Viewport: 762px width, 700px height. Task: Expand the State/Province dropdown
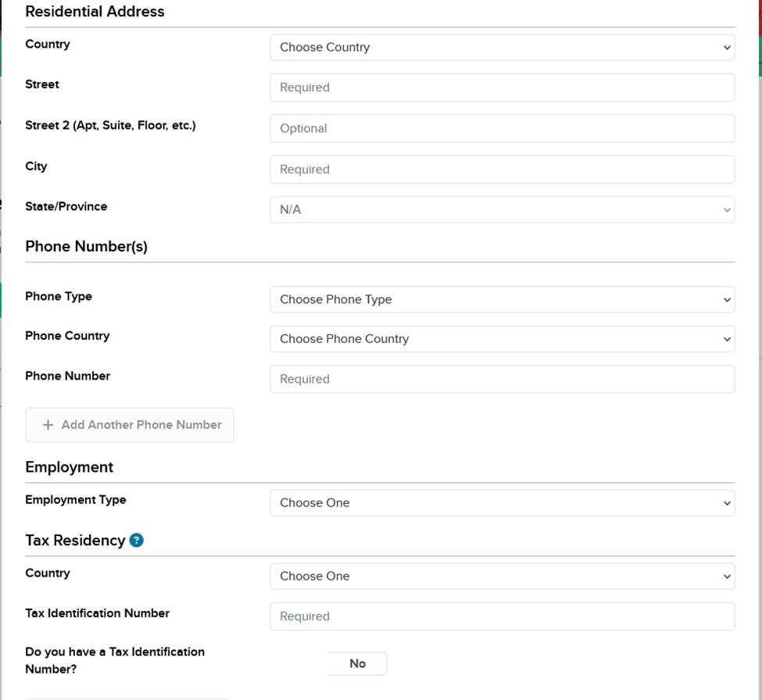click(502, 210)
